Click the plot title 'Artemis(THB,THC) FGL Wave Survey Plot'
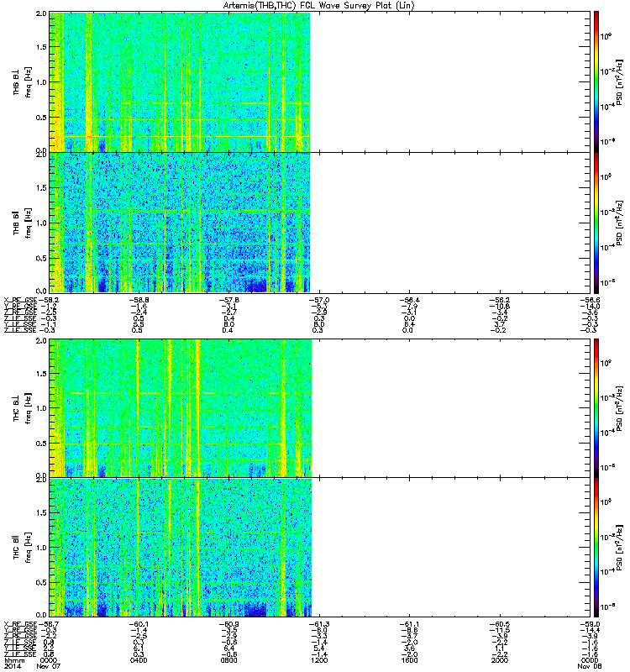 point(318,6)
